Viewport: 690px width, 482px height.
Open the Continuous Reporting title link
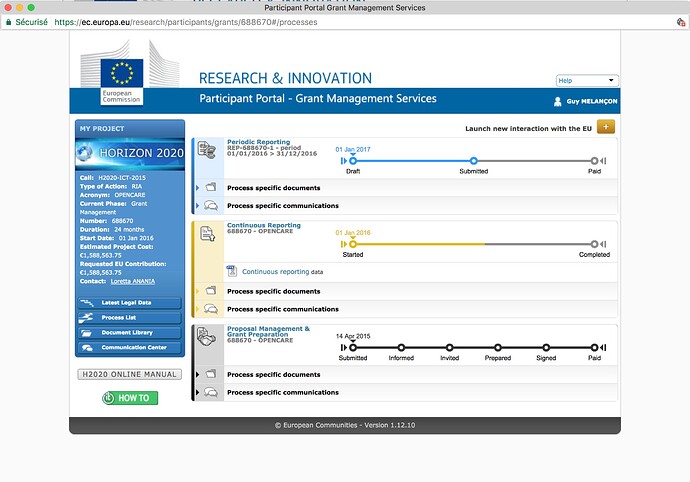pyautogui.click(x=264, y=225)
